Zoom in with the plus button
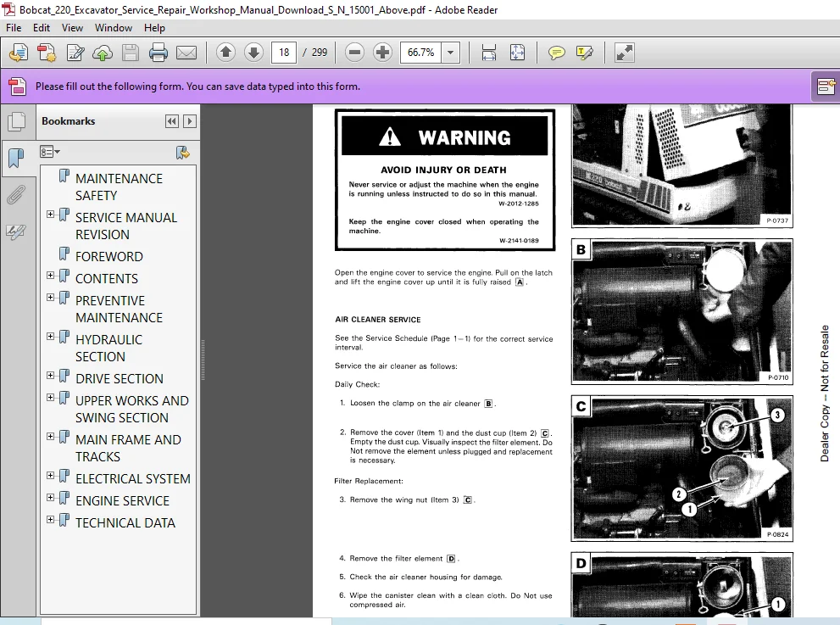Screen dimensions: 840x625 (382, 52)
